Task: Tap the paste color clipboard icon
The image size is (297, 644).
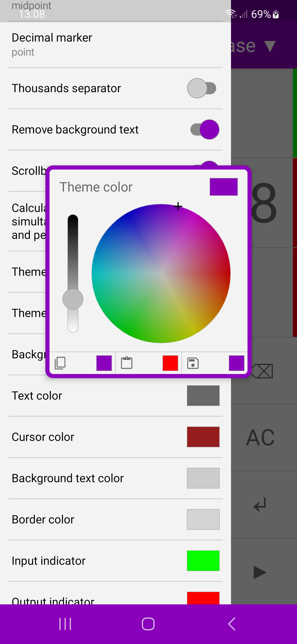Action: click(x=127, y=363)
